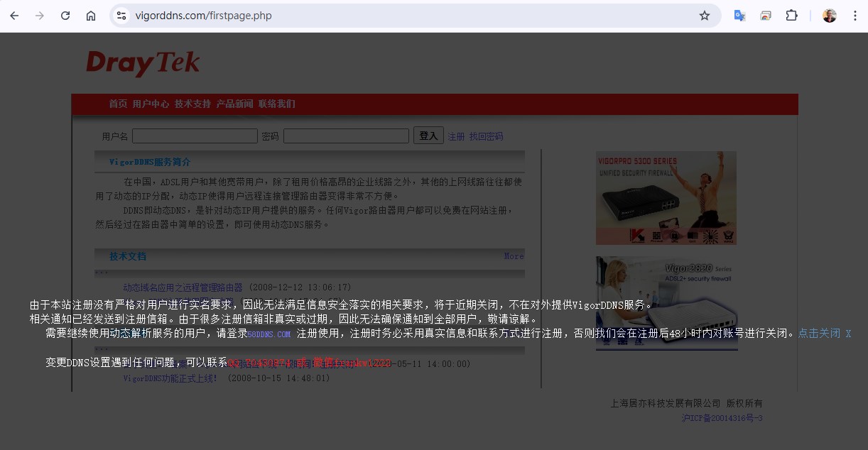The image size is (868, 450).
Task: Bookmark this page with the star
Action: (704, 16)
